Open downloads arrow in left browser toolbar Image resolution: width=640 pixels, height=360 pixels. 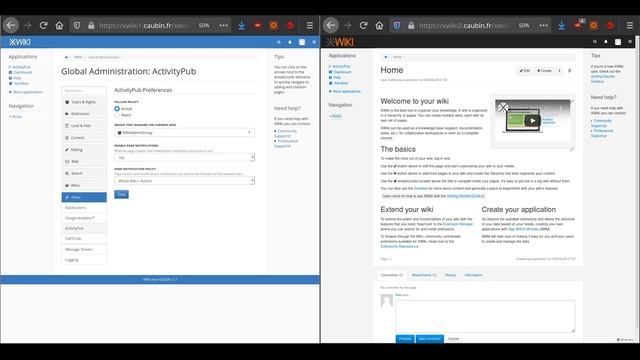click(x=242, y=25)
